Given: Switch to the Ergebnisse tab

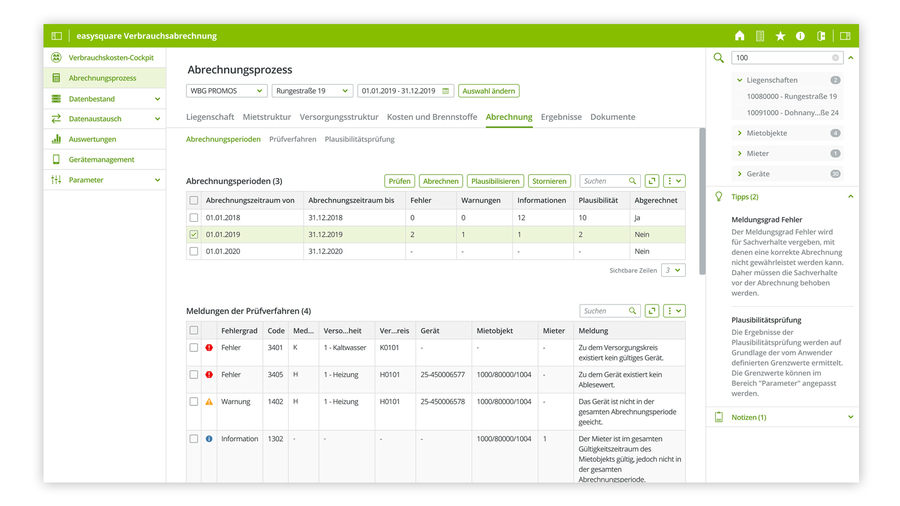Looking at the screenshot, I should pyautogui.click(x=561, y=117).
